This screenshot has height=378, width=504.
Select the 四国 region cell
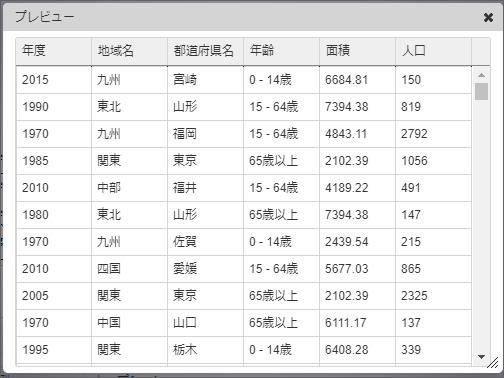pyautogui.click(x=129, y=269)
